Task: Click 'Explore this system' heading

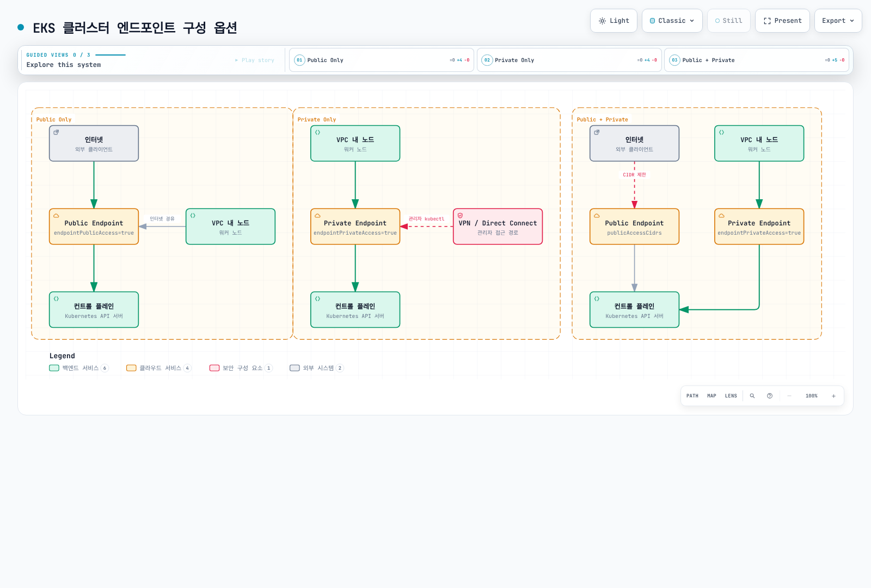Action: pyautogui.click(x=64, y=65)
